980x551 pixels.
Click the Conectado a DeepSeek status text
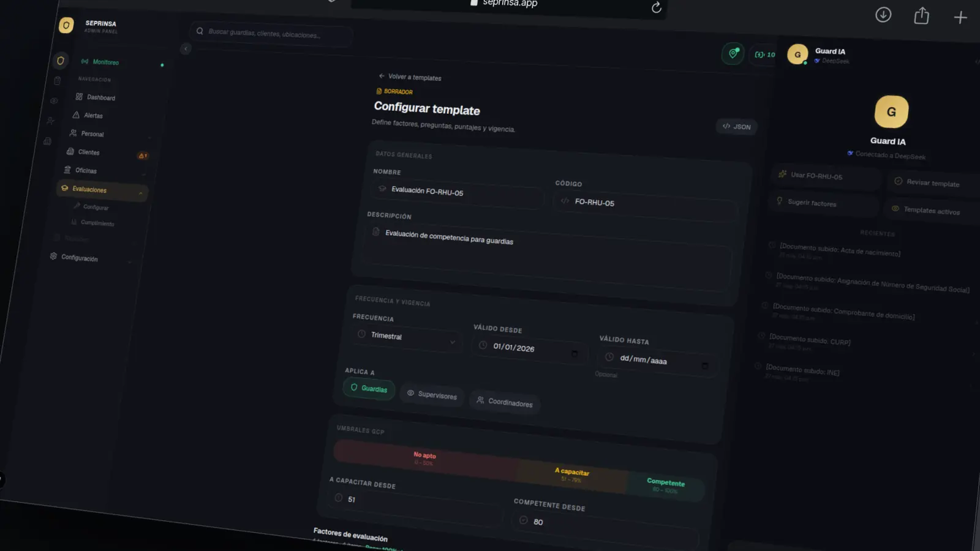tap(890, 155)
